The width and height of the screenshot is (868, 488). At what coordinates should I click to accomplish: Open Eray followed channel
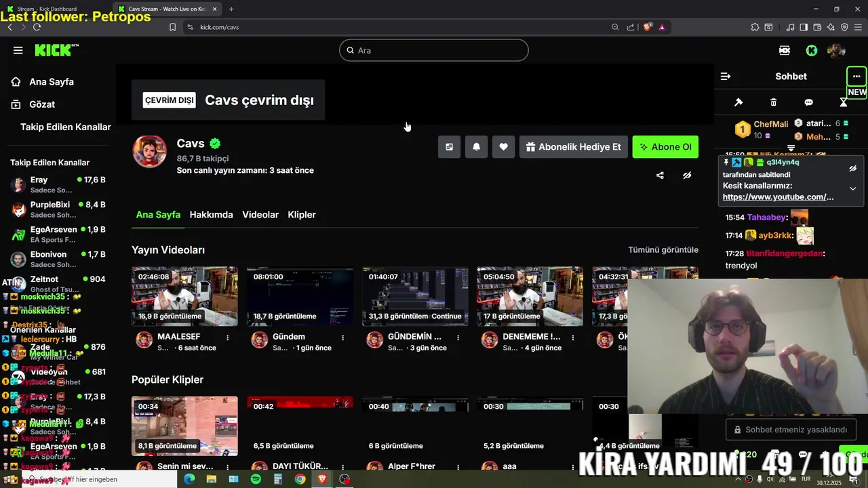[58, 184]
